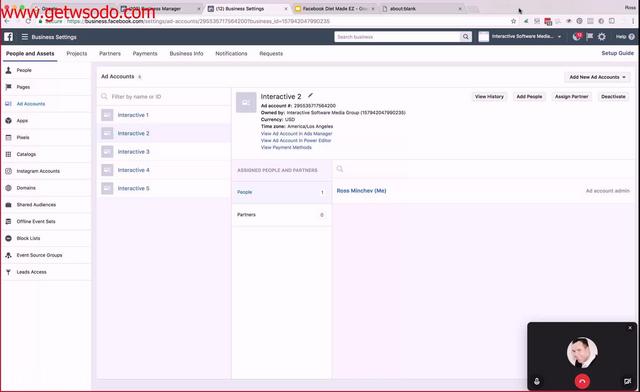The image size is (640, 392).
Task: Click the Apps cube icon in sidebar
Action: (x=8, y=120)
